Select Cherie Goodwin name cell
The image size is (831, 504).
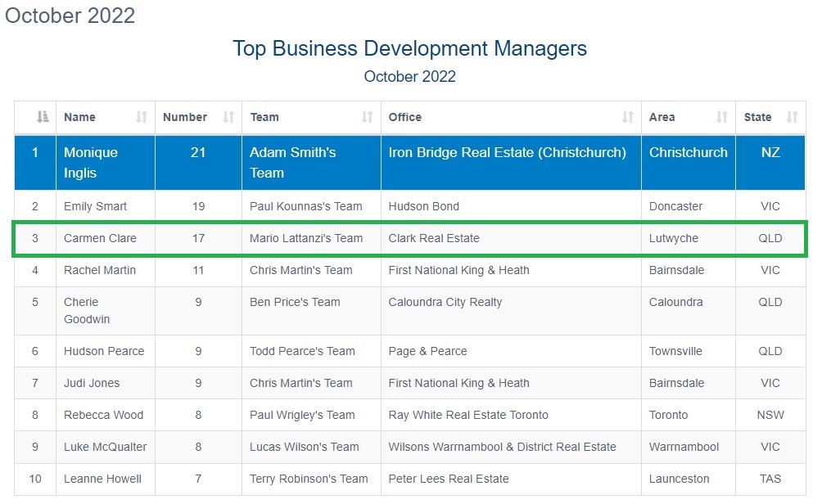click(106, 311)
